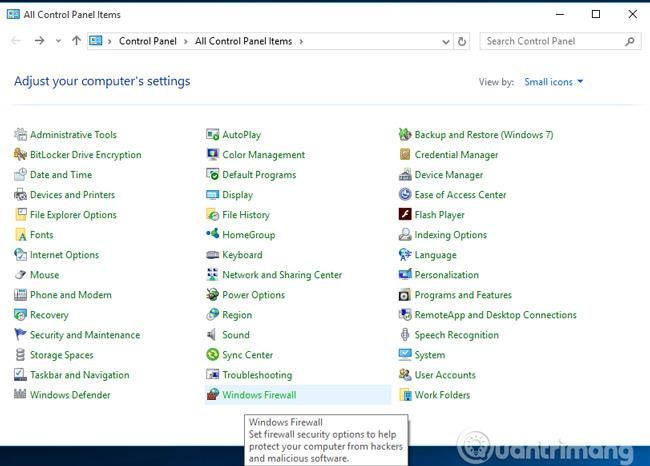
Task: Refresh the Control Panel view
Action: click(x=462, y=41)
